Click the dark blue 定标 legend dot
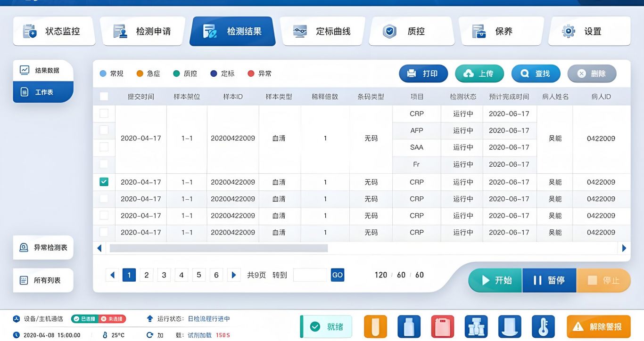Image resolution: width=644 pixels, height=341 pixels. pyautogui.click(x=214, y=73)
